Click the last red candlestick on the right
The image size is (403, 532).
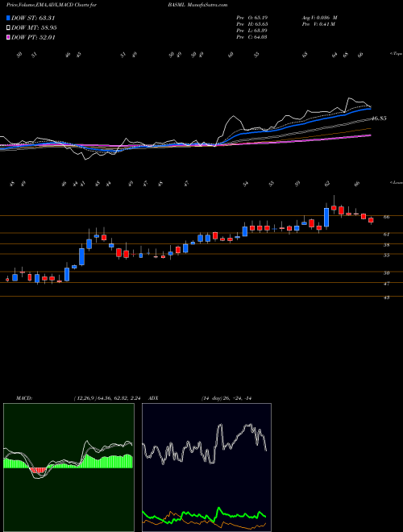pyautogui.click(x=371, y=220)
